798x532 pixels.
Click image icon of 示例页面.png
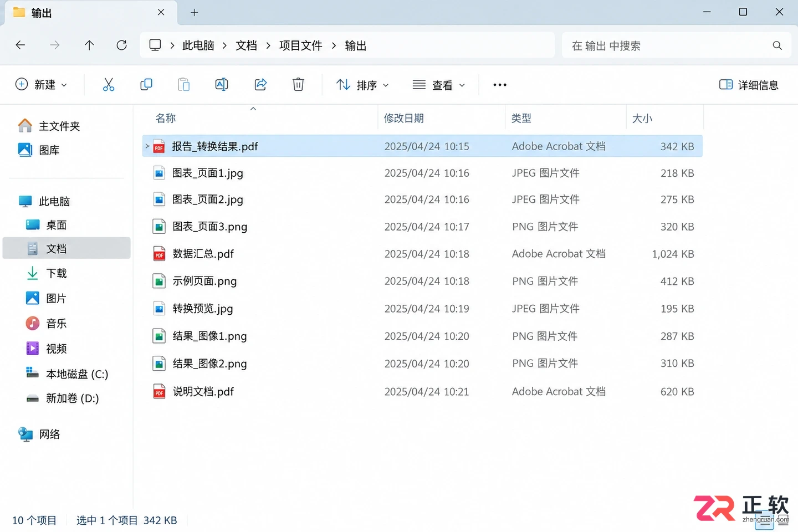[159, 281]
